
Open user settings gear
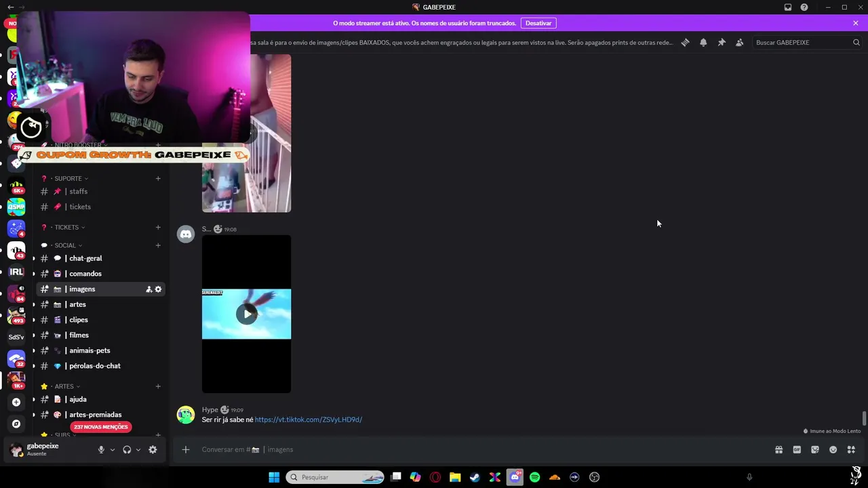[x=153, y=449]
